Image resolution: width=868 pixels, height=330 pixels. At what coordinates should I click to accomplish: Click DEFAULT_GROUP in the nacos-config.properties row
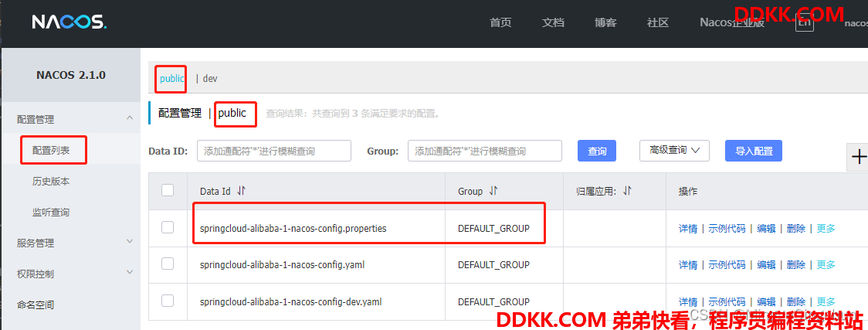493,228
